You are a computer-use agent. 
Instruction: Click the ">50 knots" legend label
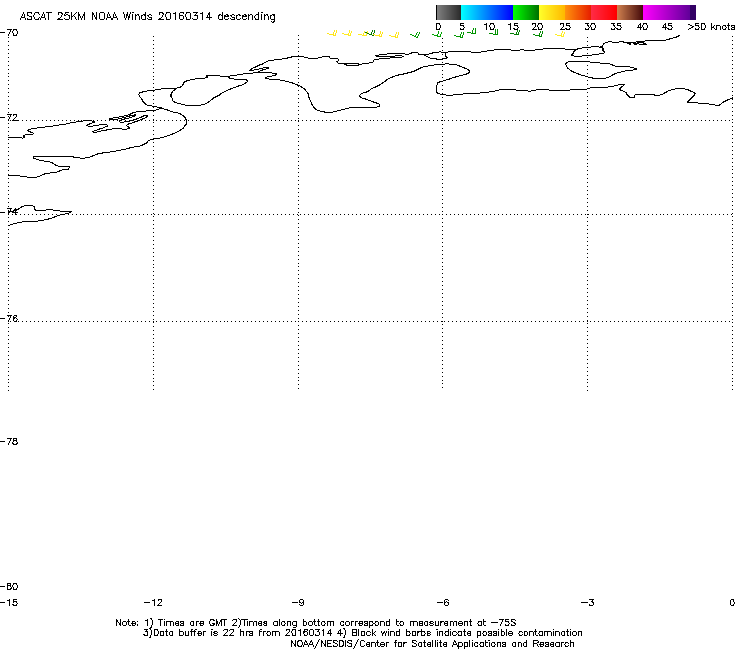711,27
